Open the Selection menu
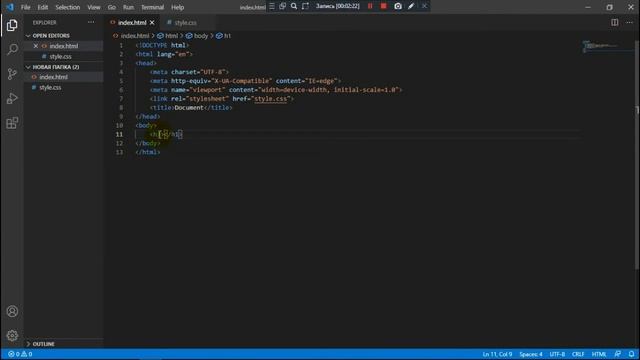The height and width of the screenshot is (360, 640). point(68,7)
